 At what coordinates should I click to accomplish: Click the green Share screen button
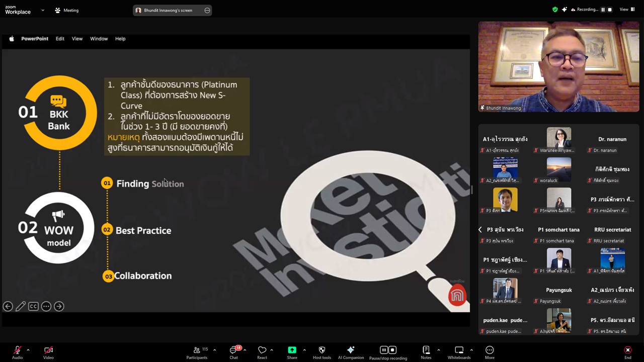[292, 352]
